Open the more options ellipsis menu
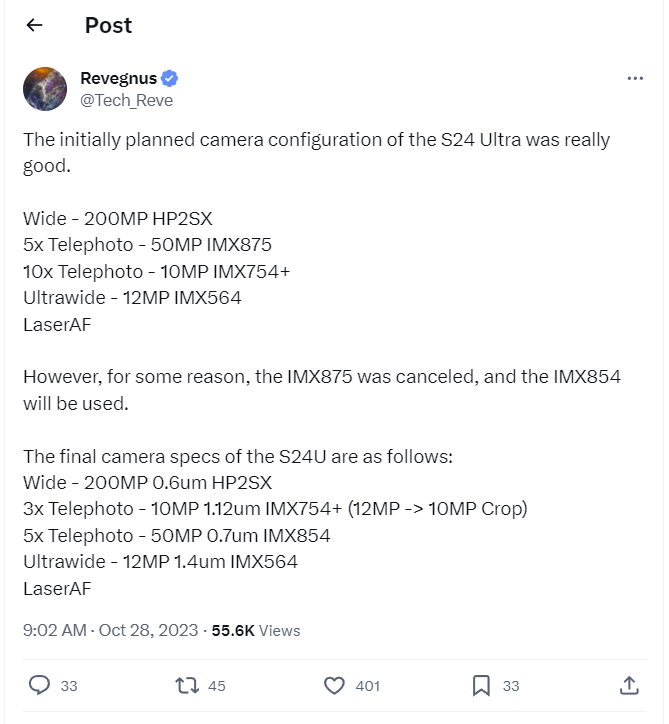Screen dimensions: 669x724 (635, 79)
